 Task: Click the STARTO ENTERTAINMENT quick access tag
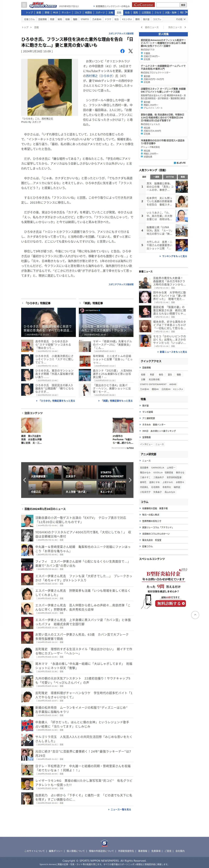(153, 384)
